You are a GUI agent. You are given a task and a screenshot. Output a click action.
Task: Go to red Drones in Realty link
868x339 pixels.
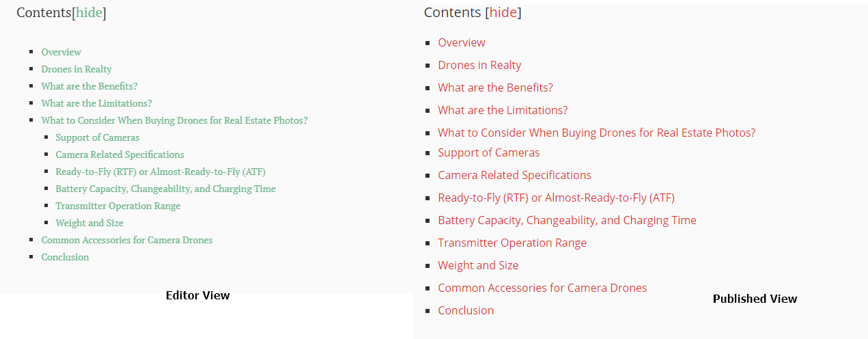479,65
